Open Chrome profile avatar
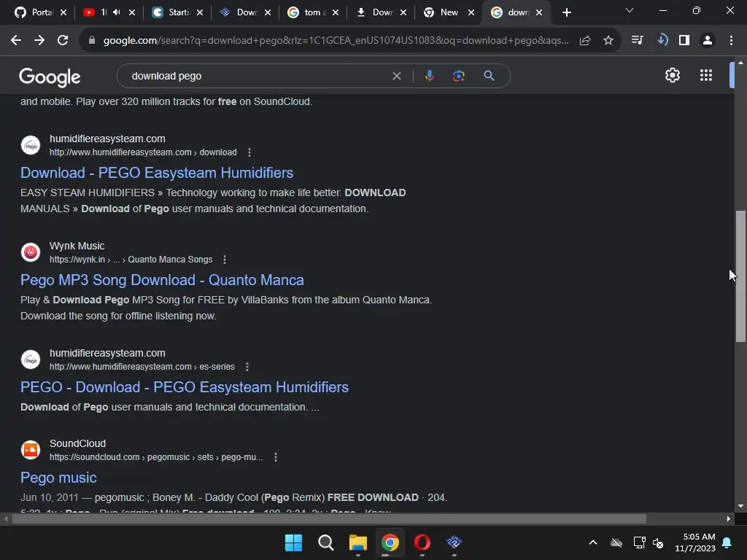The height and width of the screenshot is (560, 747). coord(708,41)
